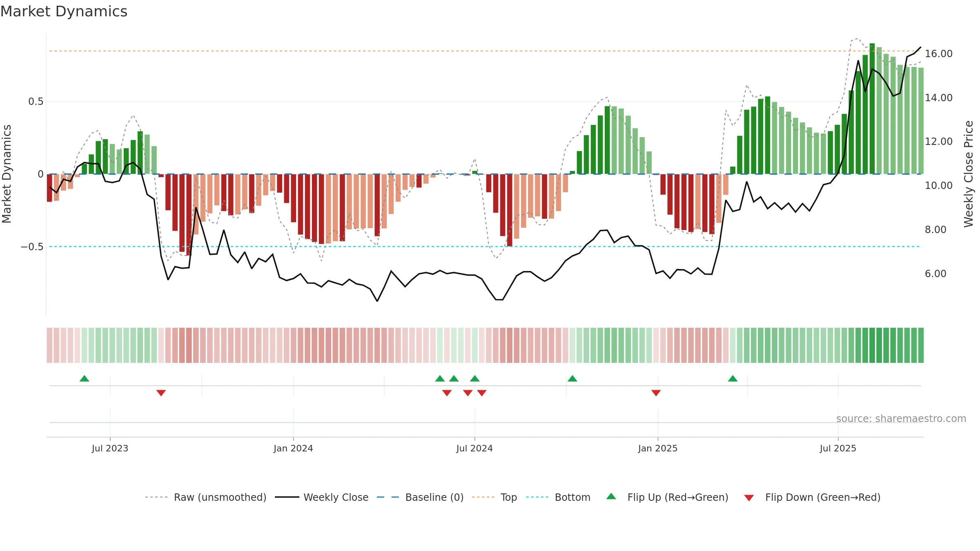Select the Flip Down marker after Jul 2023
The width and height of the screenshot is (980, 551).
pos(161,393)
